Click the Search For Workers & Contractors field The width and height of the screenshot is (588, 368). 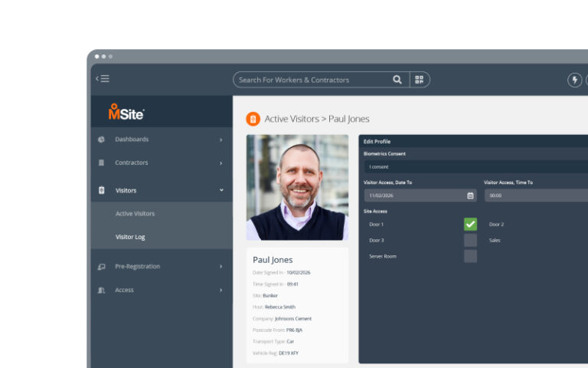tap(310, 80)
